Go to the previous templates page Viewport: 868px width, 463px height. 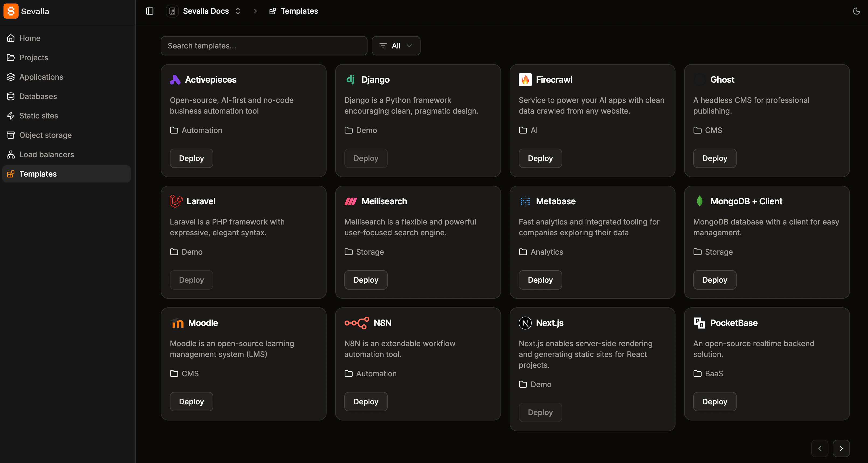(820, 448)
